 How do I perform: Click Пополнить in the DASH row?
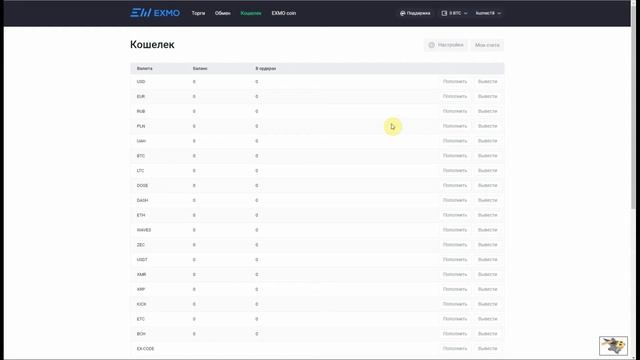pyautogui.click(x=455, y=200)
